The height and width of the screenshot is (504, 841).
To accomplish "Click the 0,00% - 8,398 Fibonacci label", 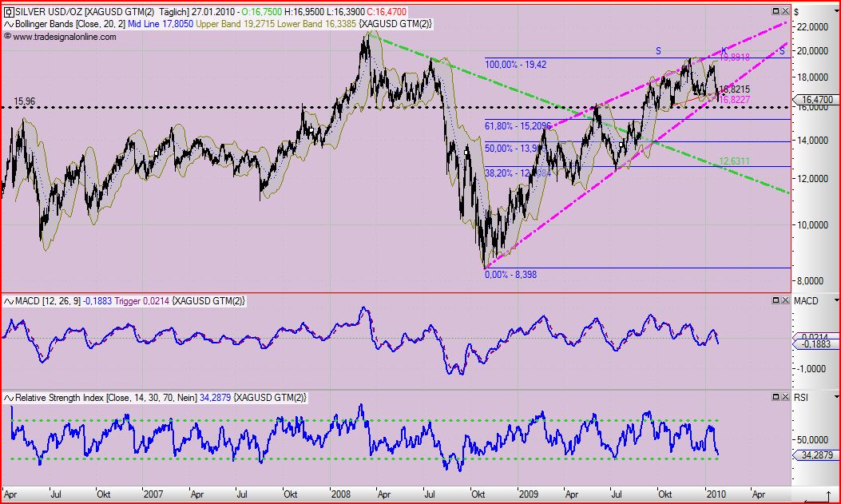I will point(511,274).
